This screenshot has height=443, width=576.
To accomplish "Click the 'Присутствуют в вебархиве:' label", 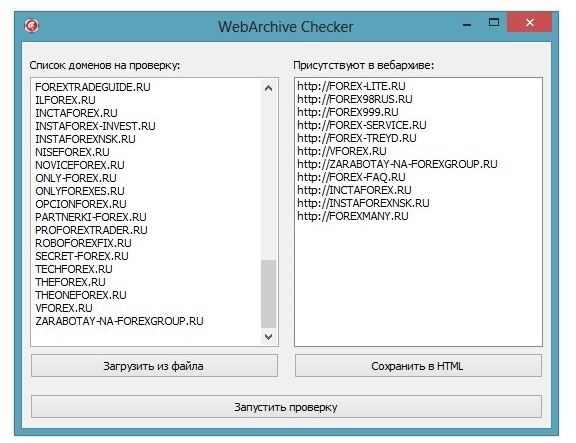I will pyautogui.click(x=364, y=65).
